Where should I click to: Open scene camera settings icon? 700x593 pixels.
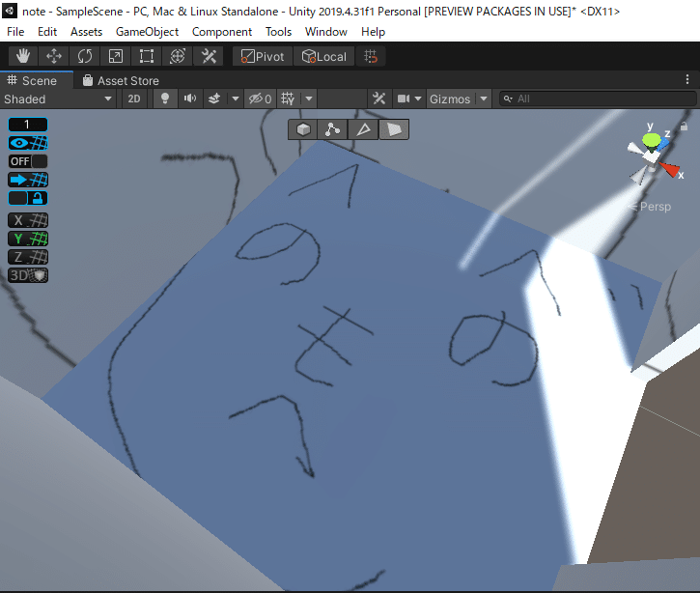404,99
